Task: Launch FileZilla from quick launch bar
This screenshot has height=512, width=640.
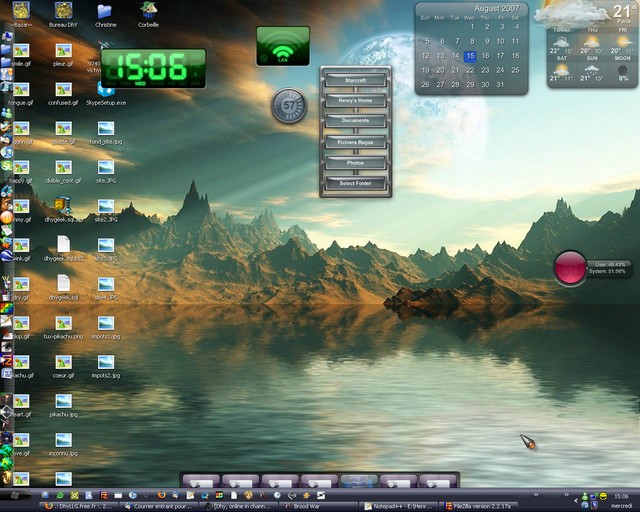Action: 104,495
